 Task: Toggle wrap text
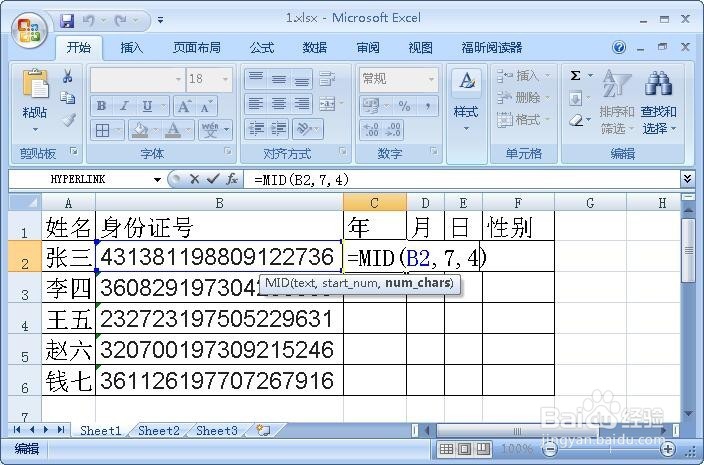pos(327,79)
